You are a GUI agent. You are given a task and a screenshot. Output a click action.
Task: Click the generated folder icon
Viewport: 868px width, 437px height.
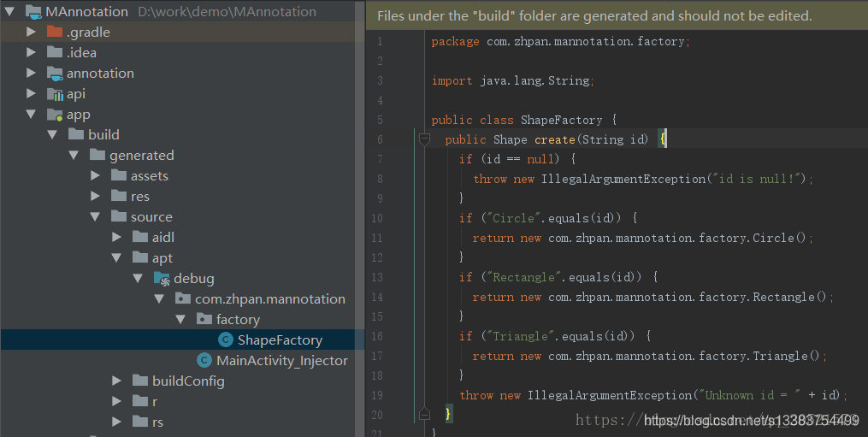coord(97,155)
